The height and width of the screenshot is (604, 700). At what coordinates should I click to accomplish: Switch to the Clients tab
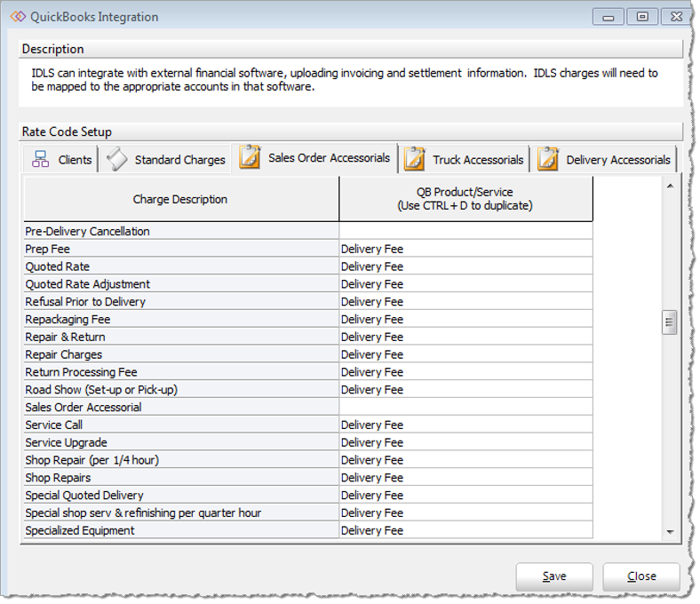[x=60, y=159]
